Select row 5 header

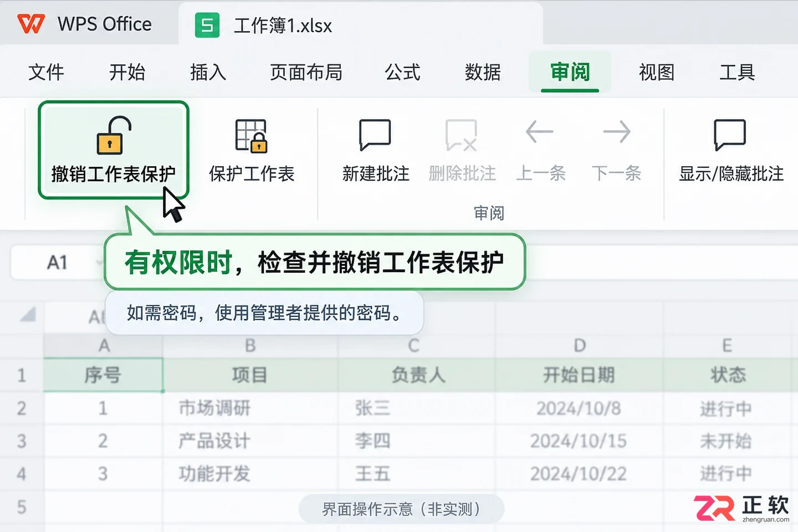(22, 507)
